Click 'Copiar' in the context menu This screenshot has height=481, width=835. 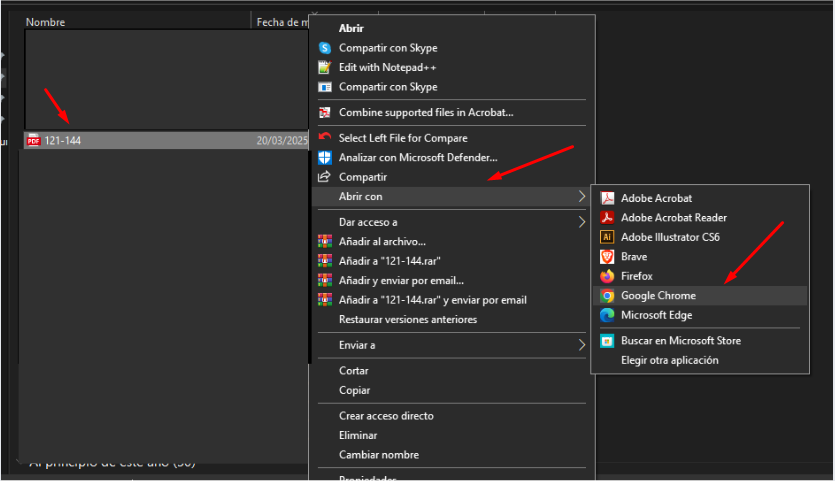point(354,390)
